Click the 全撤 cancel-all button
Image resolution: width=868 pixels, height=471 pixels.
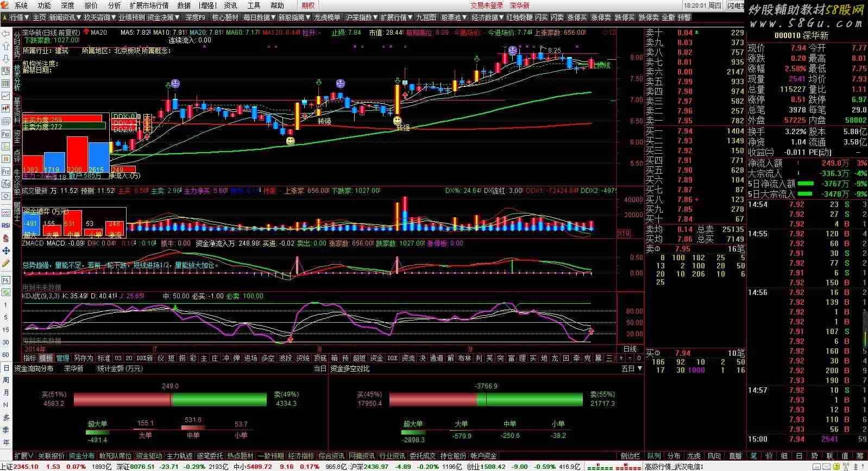pyautogui.click(x=669, y=17)
